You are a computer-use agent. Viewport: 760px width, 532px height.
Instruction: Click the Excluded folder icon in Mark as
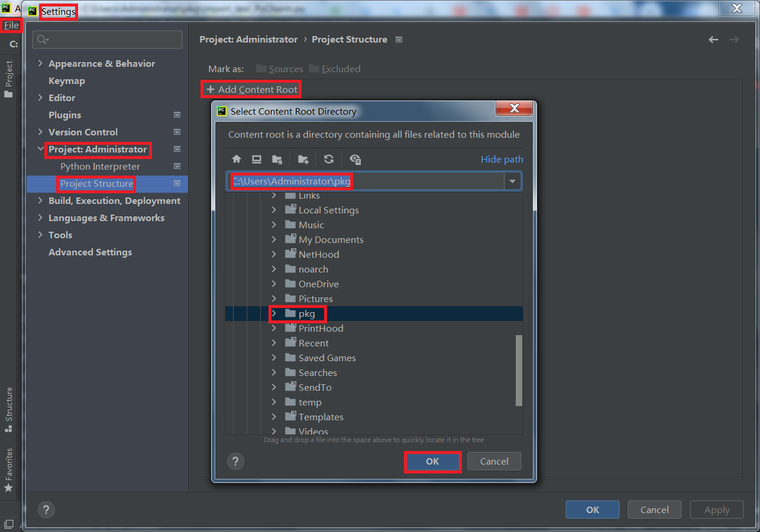click(x=313, y=69)
